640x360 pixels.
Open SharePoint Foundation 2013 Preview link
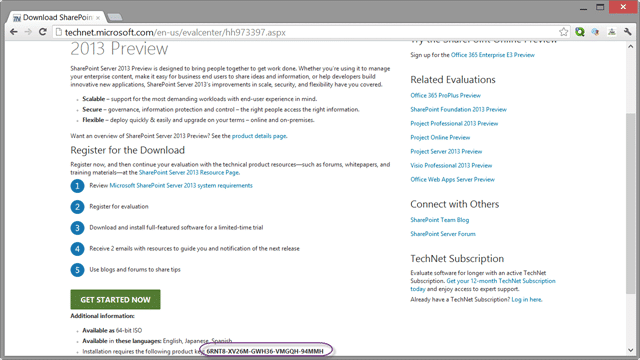tap(458, 109)
